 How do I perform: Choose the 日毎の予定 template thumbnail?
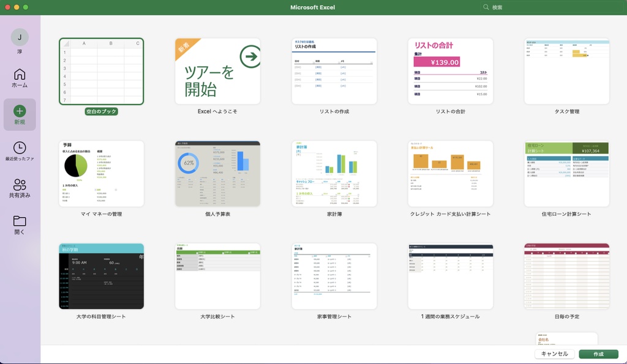pyautogui.click(x=566, y=276)
